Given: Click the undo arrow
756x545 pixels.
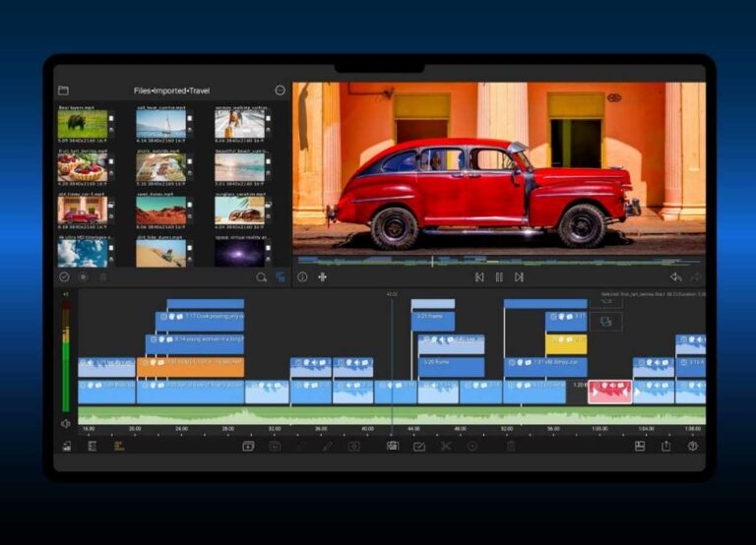Looking at the screenshot, I should pos(676,277).
